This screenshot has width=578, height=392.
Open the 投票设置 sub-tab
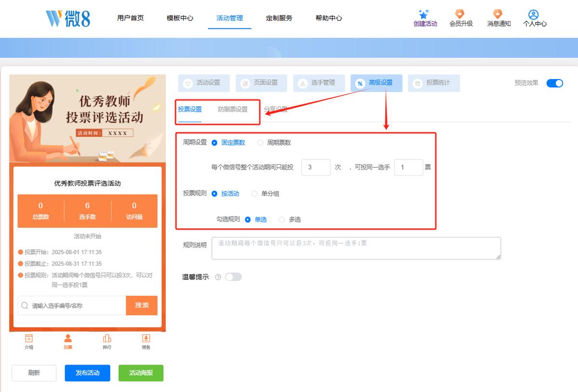190,110
